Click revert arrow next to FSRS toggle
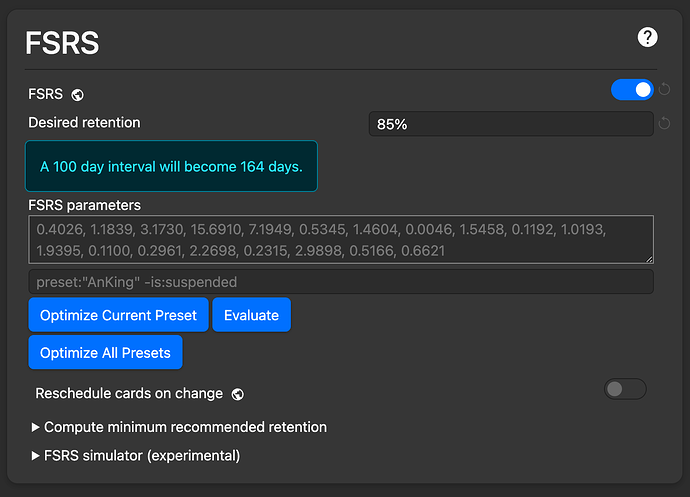Screen dimensions: 690x497 pos(664,90)
